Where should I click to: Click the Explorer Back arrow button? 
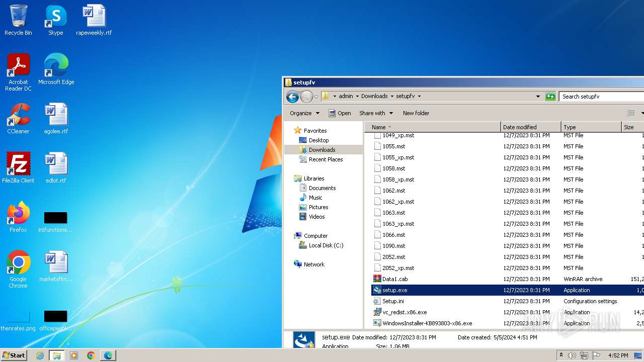click(x=292, y=97)
